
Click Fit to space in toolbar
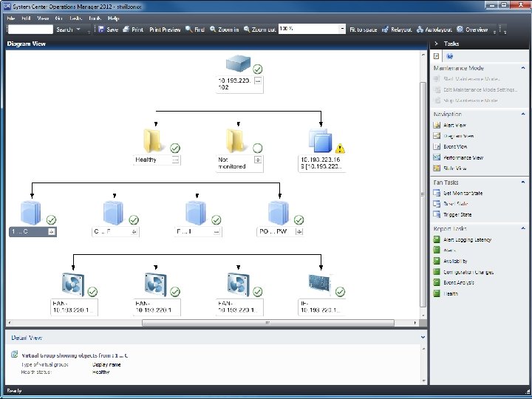363,30
